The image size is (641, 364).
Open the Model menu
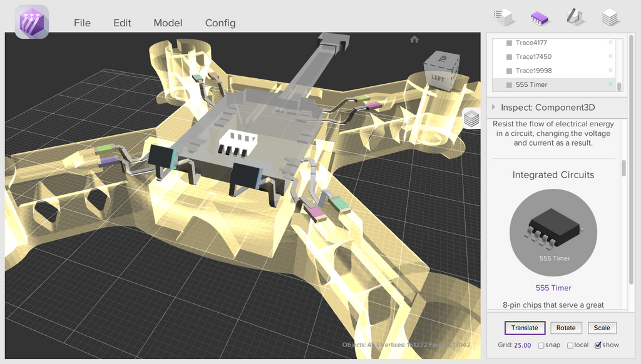pyautogui.click(x=168, y=23)
